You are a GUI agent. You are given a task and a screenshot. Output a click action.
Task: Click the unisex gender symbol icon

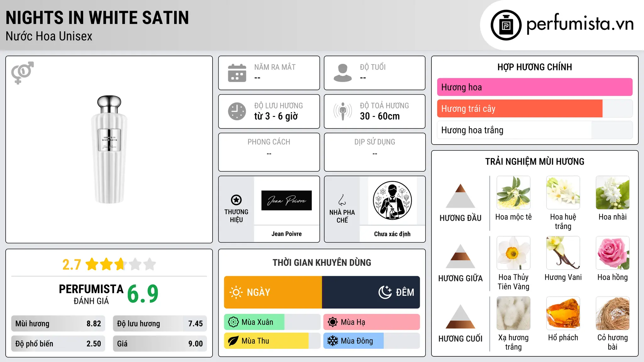pyautogui.click(x=22, y=73)
